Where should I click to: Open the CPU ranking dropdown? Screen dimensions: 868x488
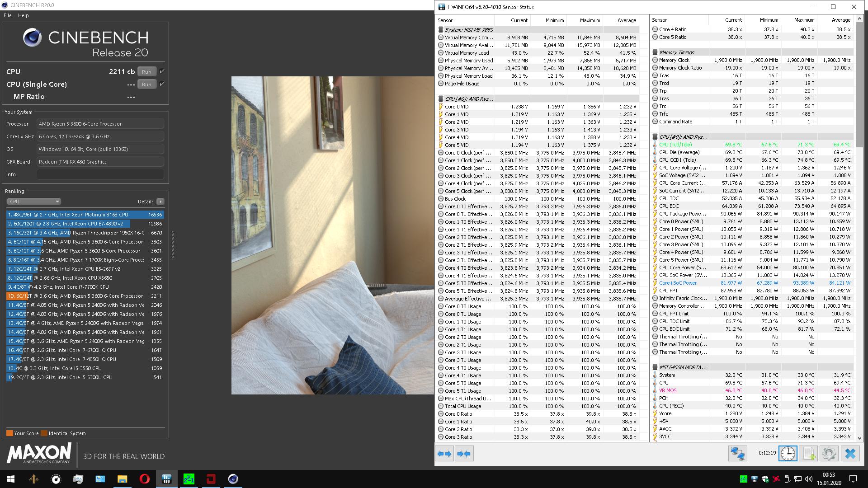click(x=34, y=202)
